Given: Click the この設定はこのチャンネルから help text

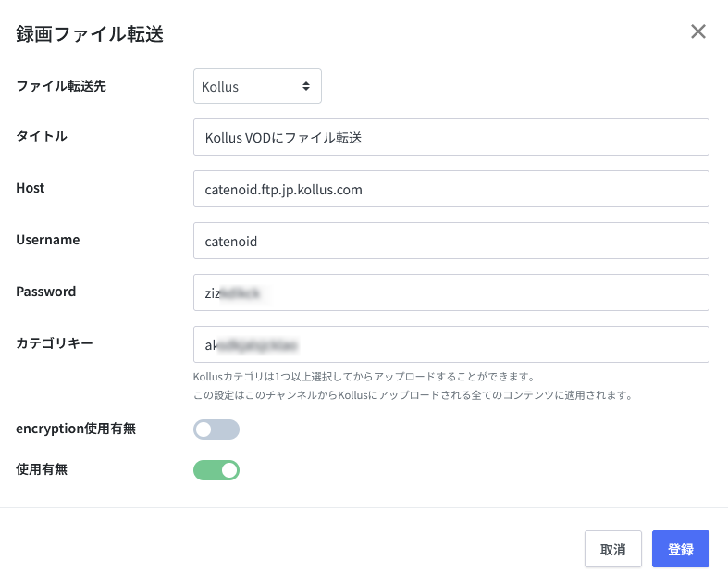Looking at the screenshot, I should click(413, 395).
